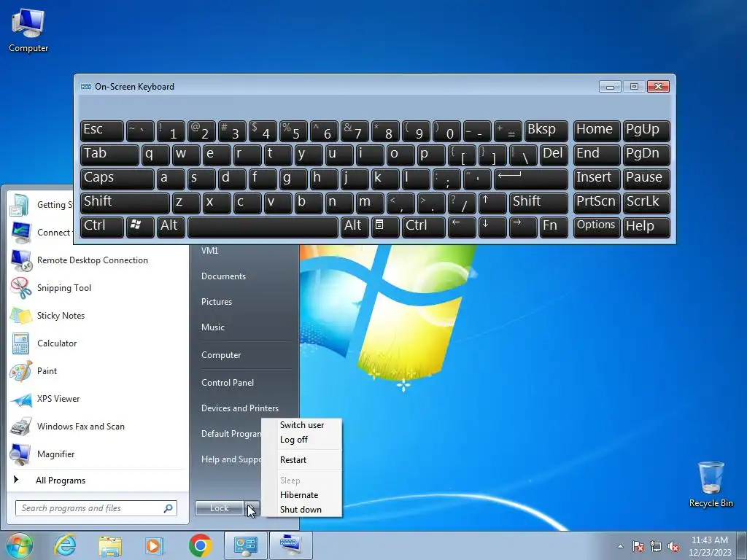Open the clock showing 11:43 AM
The image size is (747, 560).
pyautogui.click(x=710, y=545)
